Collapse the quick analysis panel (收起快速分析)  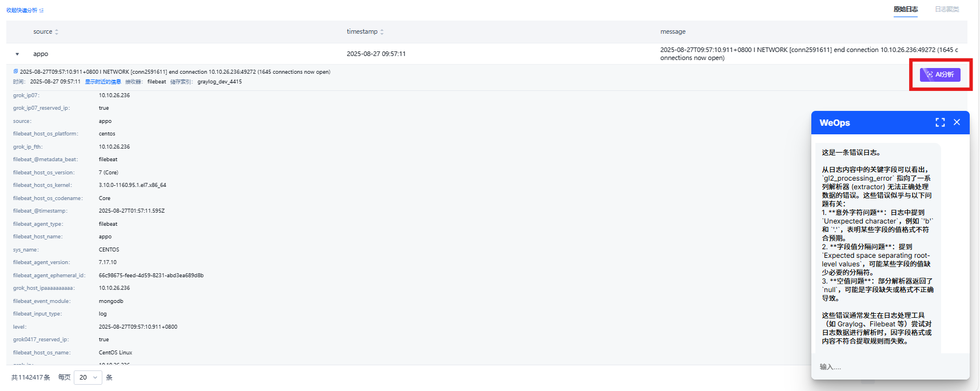coord(25,10)
